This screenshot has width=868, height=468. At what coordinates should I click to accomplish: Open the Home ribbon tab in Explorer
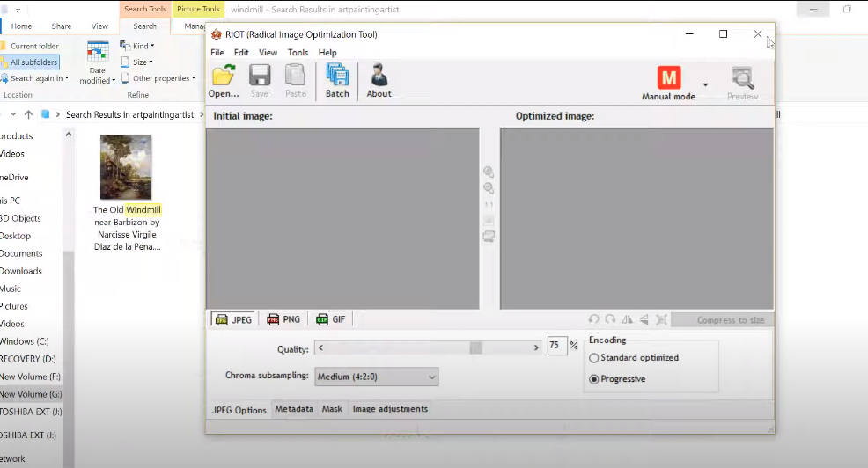(x=22, y=26)
